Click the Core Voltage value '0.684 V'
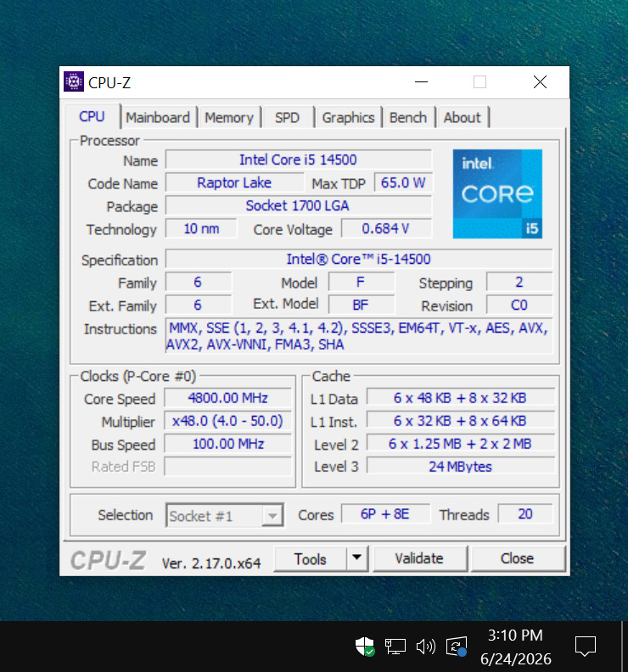 pos(386,229)
